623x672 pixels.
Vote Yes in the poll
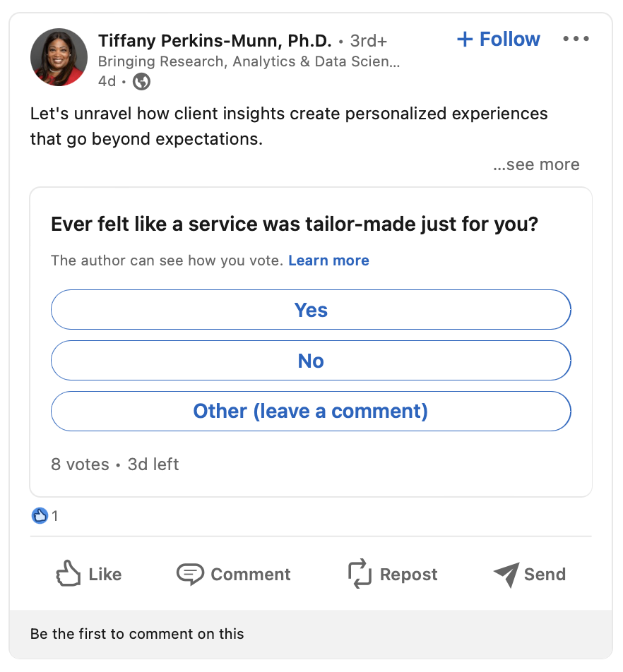(x=311, y=309)
